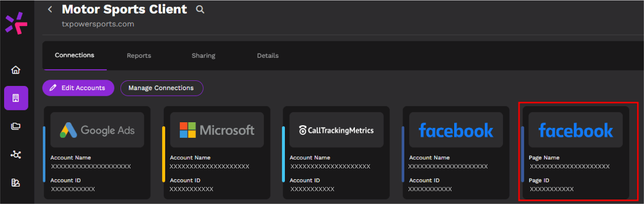Viewport: 644px width, 204px height.
Task: Select the network connections icon in the sidebar
Action: [16, 154]
